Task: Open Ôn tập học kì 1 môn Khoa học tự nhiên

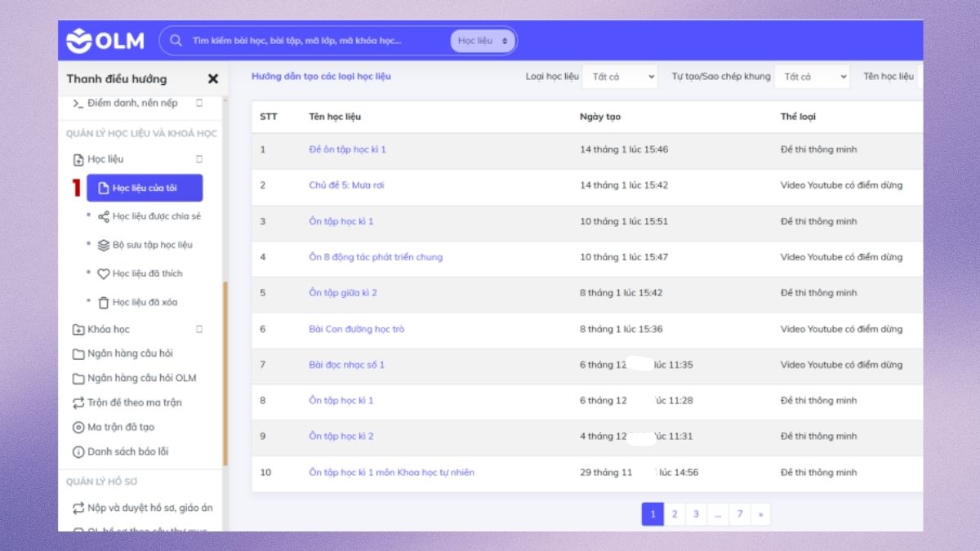Action: click(x=391, y=473)
